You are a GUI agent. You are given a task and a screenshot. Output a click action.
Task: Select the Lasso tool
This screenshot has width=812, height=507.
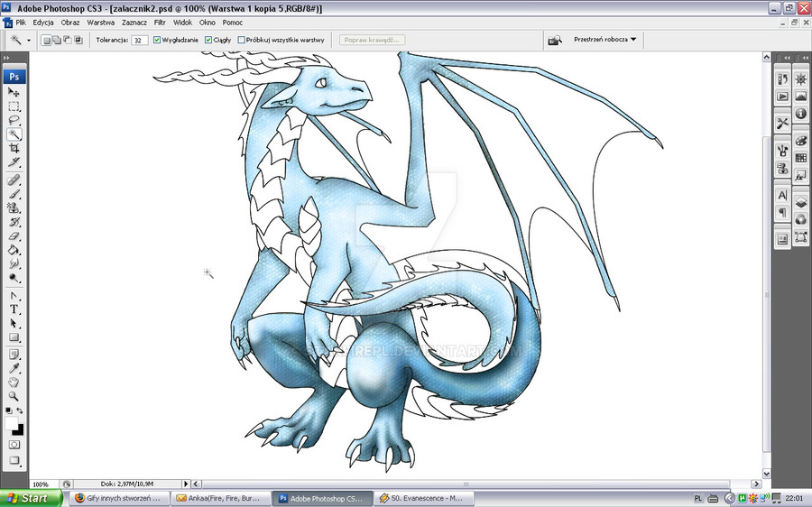coord(14,121)
